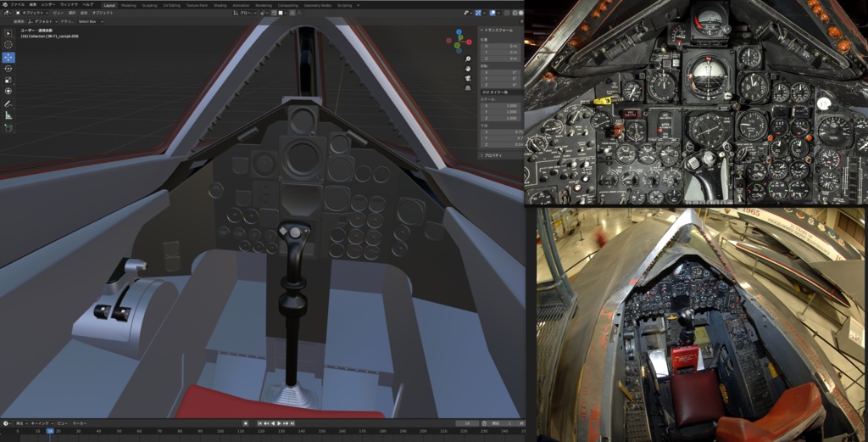Open the transform orientation global dropdown
The image size is (868, 442).
click(x=243, y=13)
